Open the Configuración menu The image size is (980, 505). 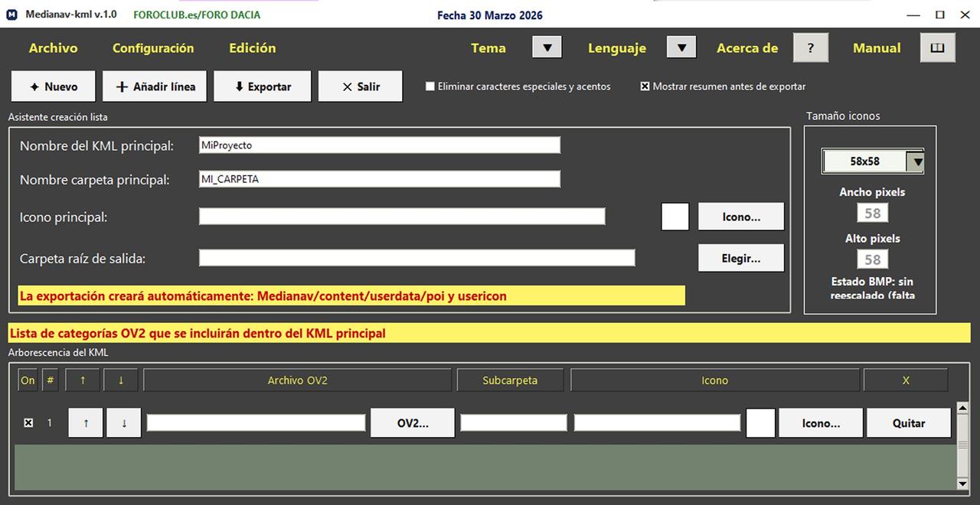(153, 48)
